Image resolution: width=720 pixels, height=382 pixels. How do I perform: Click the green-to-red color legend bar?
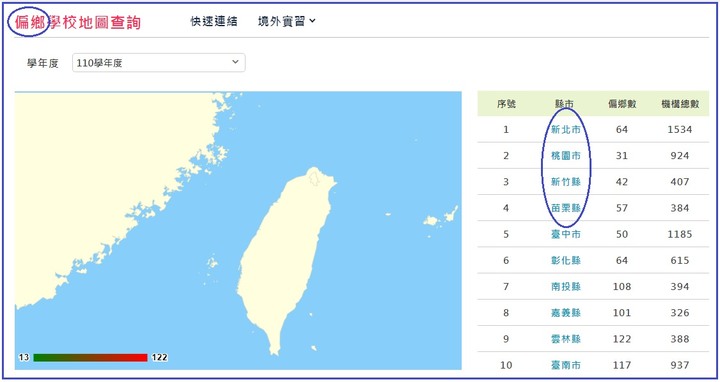click(x=90, y=357)
